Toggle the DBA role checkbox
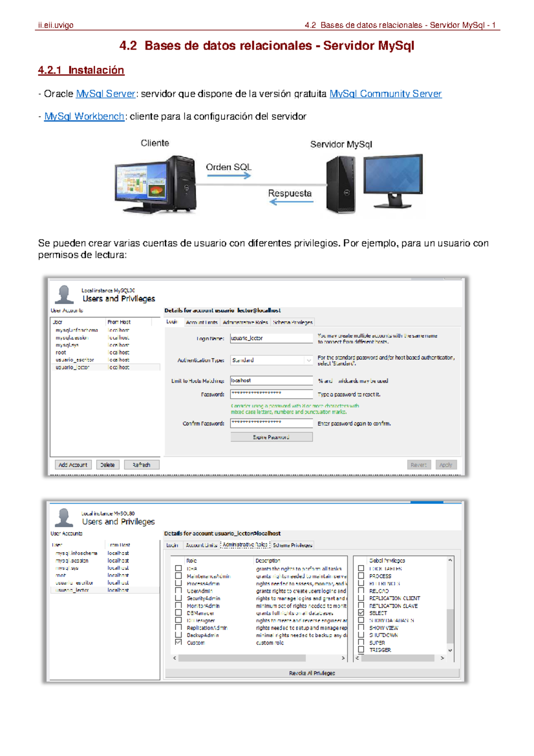534x756 pixels. [x=178, y=569]
